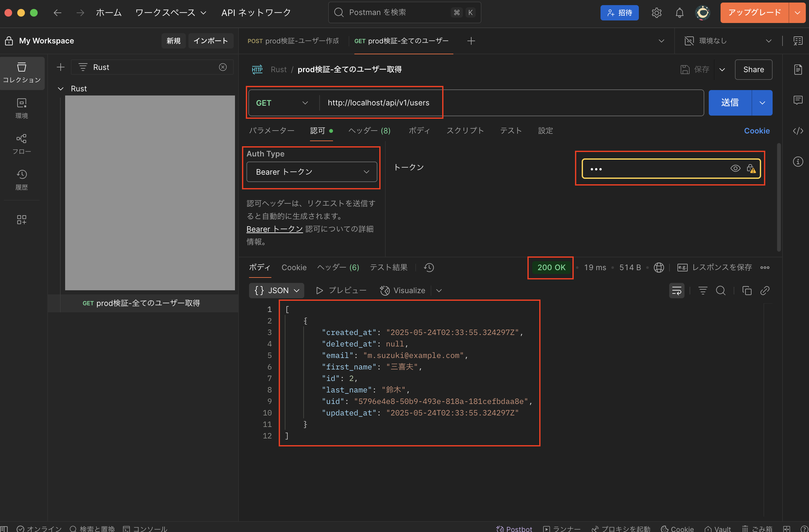This screenshot has width=809, height=532.
Task: Collapse the Rust collection
Action: pos(61,89)
